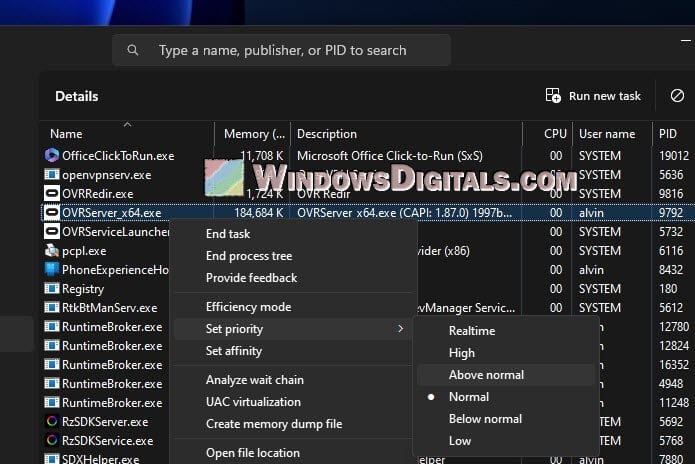This screenshot has height=464, width=695.
Task: Sort by the Memory column header
Action: [254, 134]
